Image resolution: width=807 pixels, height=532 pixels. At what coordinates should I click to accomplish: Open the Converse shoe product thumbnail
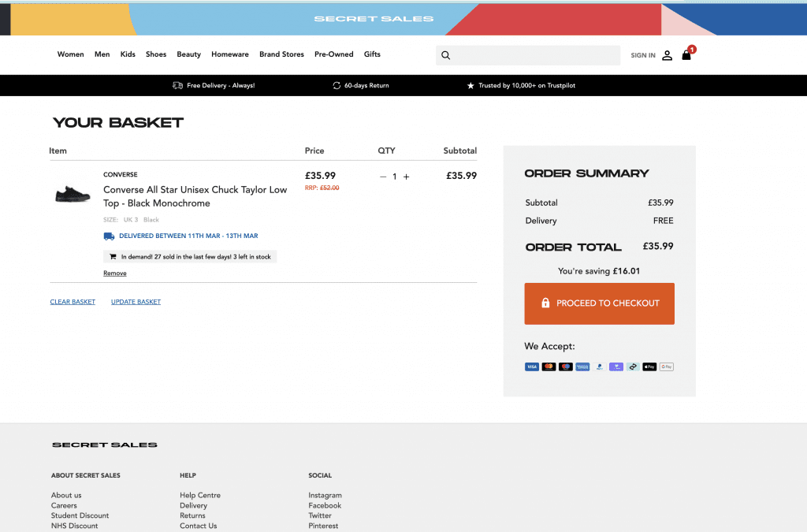[73, 194]
